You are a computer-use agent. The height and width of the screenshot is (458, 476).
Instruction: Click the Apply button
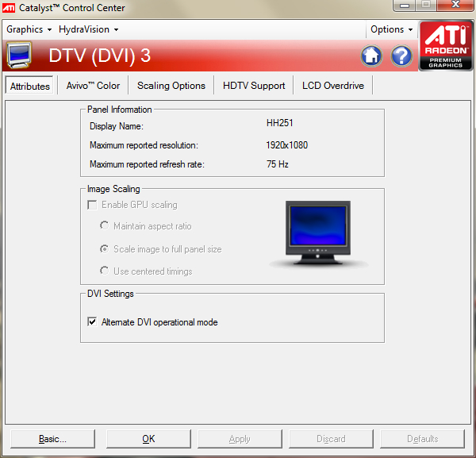240,439
